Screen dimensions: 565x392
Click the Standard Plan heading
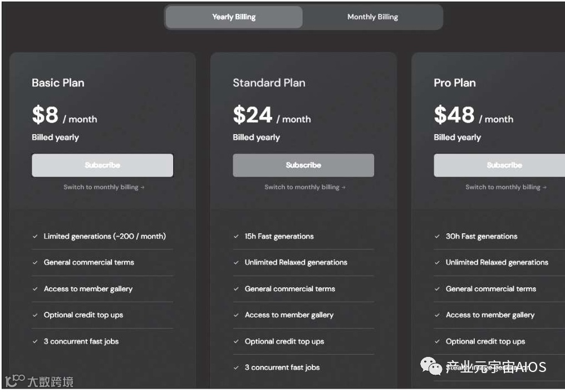269,83
